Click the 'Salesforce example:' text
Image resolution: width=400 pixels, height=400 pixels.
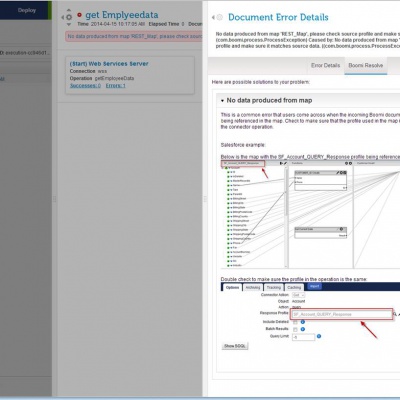pos(243,145)
